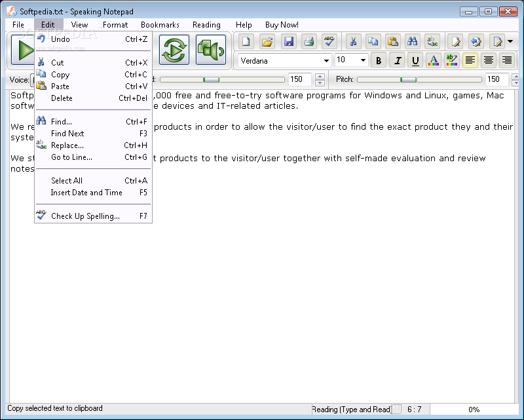The image size is (524, 420).
Task: Increase speed with the up spinner arrow
Action: (320, 77)
